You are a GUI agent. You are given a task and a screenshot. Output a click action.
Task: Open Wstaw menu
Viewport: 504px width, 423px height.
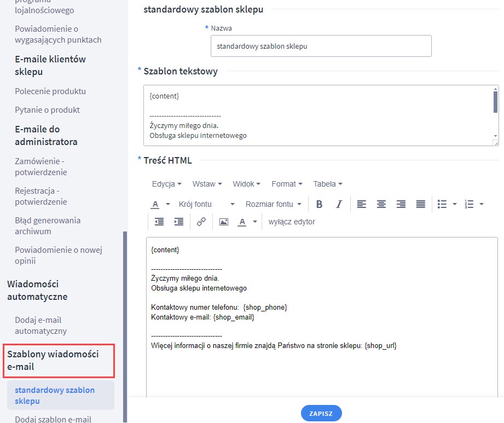pos(207,184)
